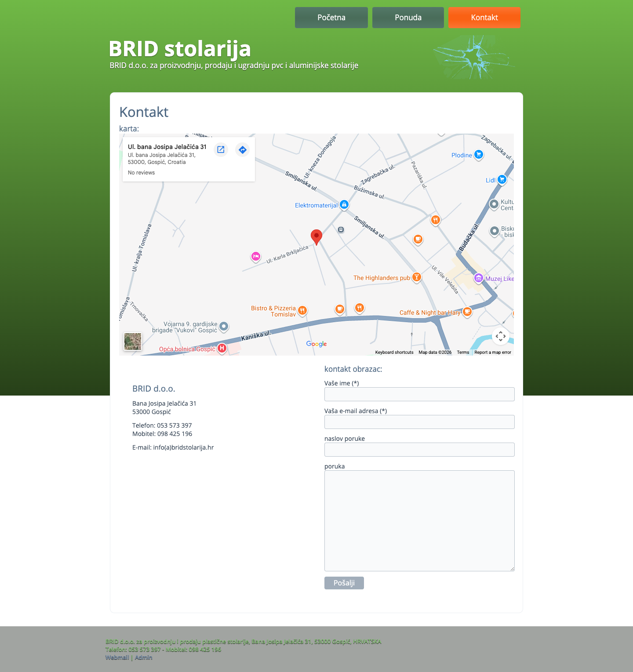Screen dimensions: 633x672
Task: Focus the Vaša e-mail adresa field
Action: [x=419, y=422]
